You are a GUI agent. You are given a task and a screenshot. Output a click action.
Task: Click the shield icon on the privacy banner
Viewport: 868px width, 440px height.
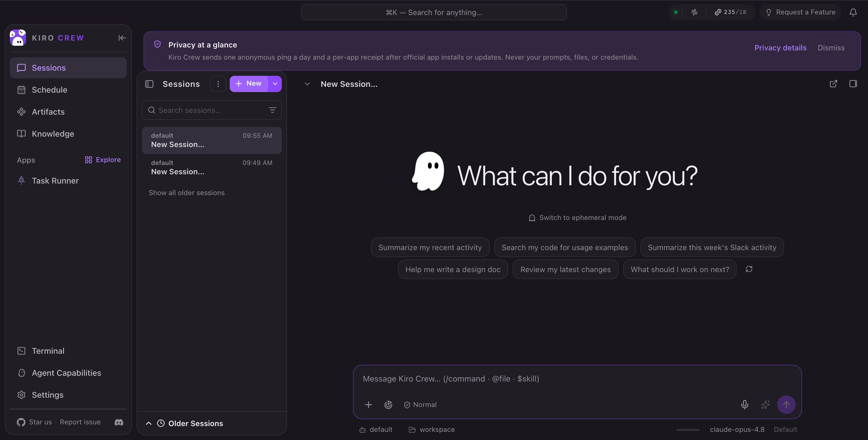click(x=157, y=44)
